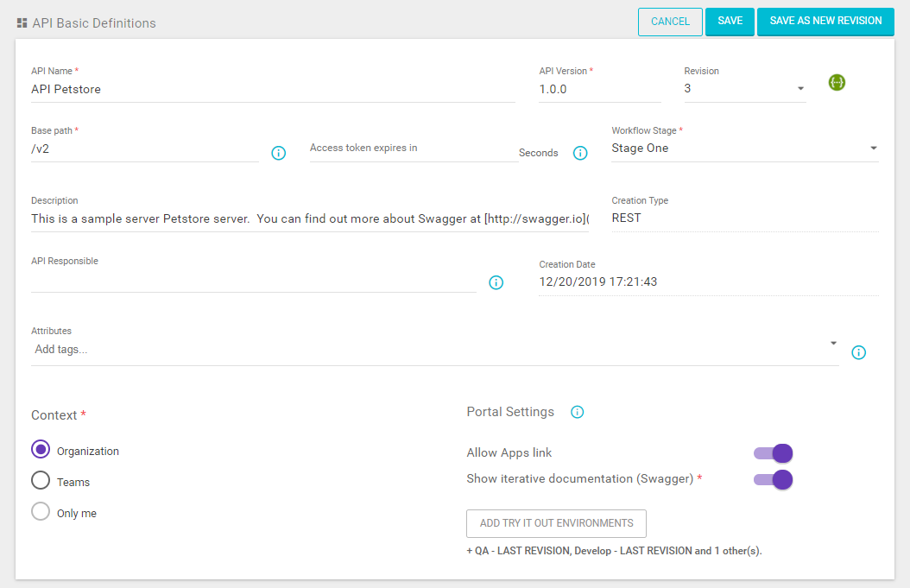Click the info icon beside Attributes field
The height and width of the screenshot is (588, 910).
point(858,352)
